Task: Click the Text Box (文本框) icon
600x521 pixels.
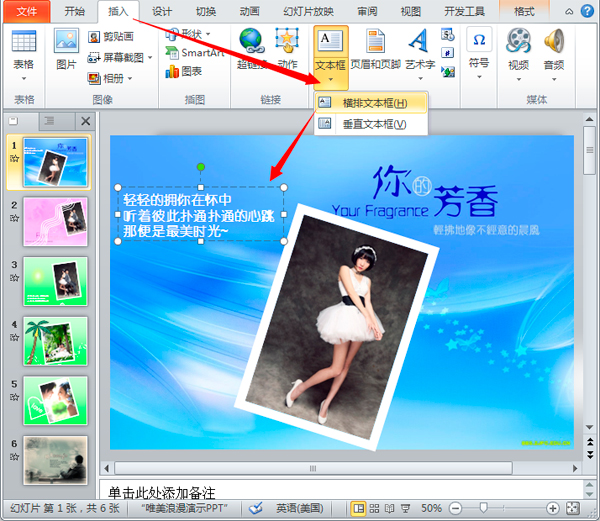Action: 331,41
